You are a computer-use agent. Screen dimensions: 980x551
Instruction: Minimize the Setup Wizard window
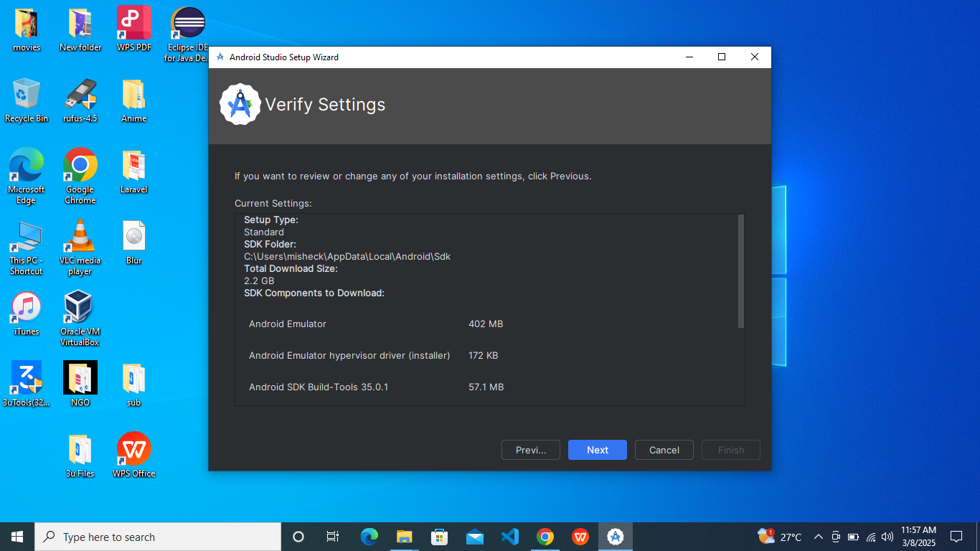689,57
